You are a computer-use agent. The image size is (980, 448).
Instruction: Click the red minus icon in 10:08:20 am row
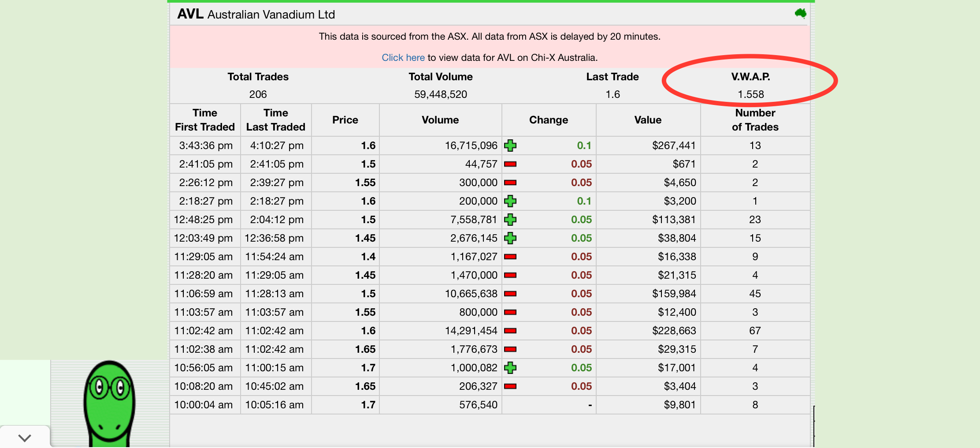(x=510, y=386)
